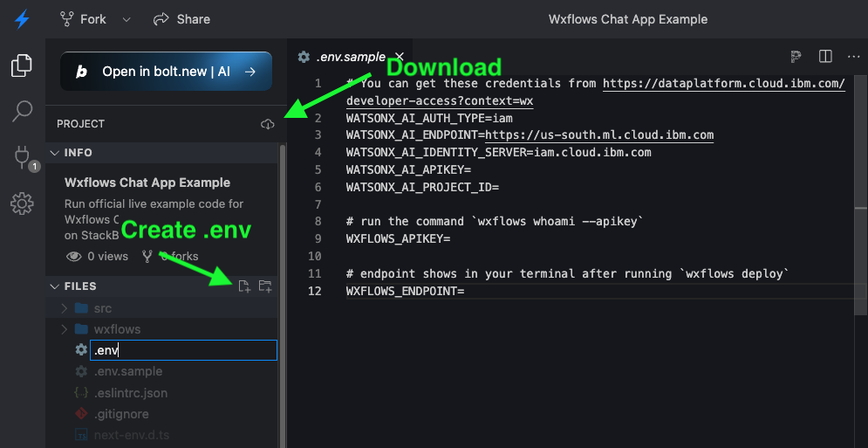The height and width of the screenshot is (448, 868).
Task: Click the Share button
Action: coord(181,19)
